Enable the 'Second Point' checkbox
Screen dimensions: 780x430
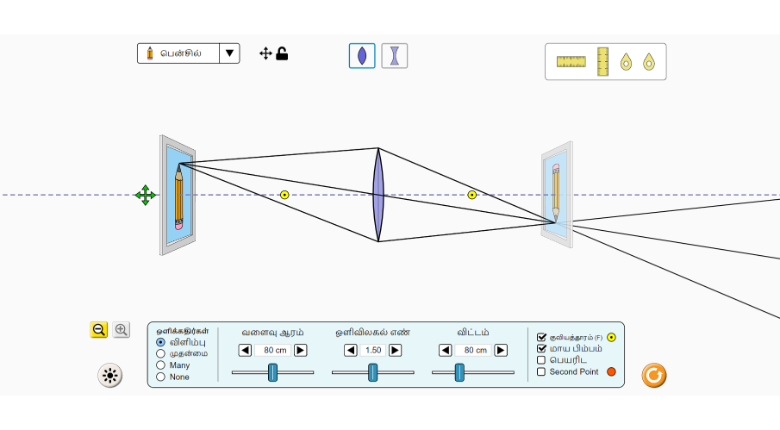click(542, 372)
